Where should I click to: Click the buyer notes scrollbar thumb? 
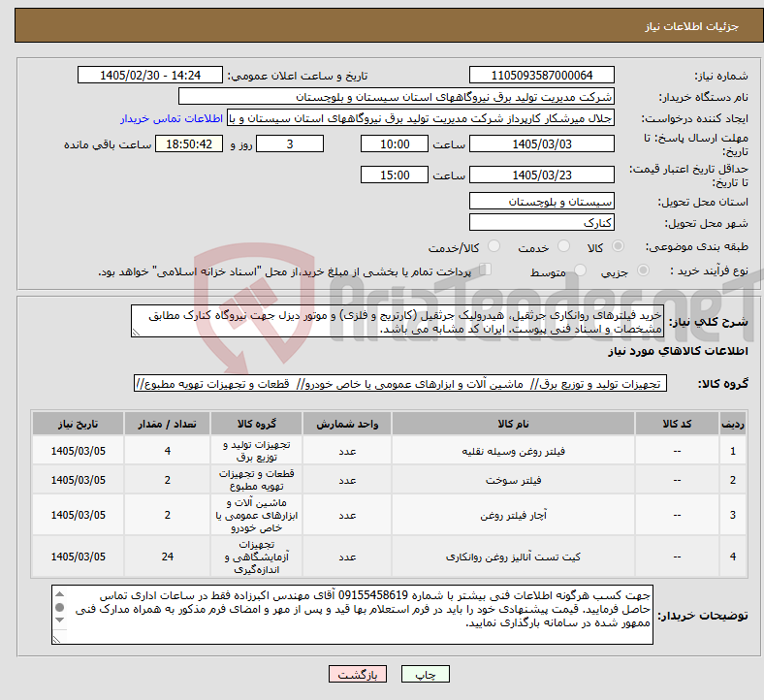pos(59,607)
